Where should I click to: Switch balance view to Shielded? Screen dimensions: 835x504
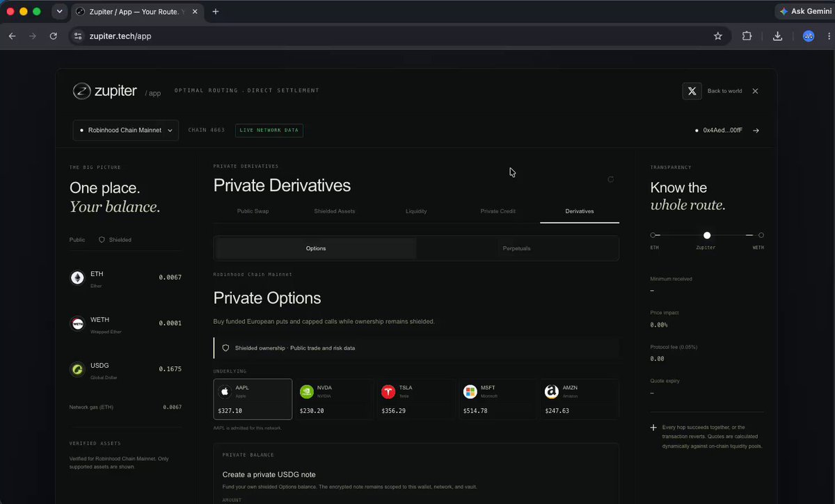pyautogui.click(x=115, y=240)
